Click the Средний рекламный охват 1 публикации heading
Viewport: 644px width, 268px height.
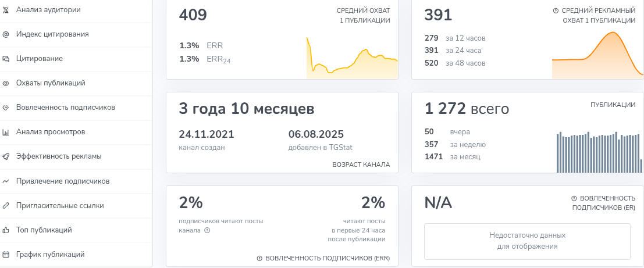[x=595, y=16]
